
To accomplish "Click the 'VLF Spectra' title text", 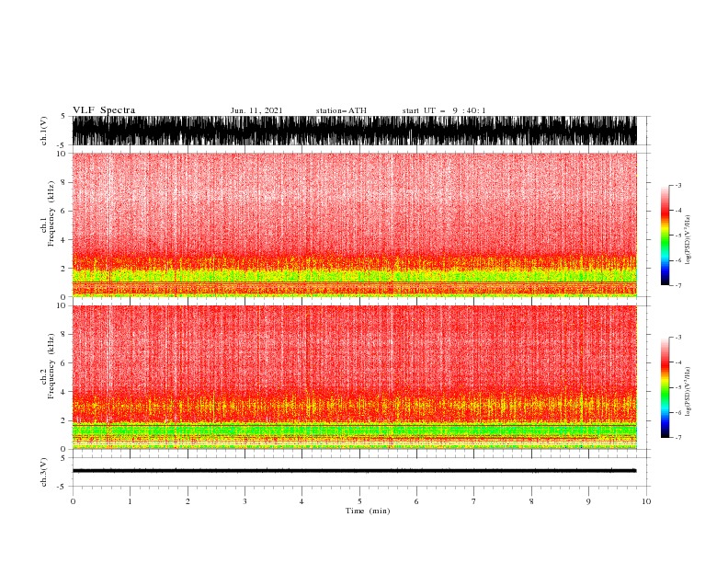I will point(104,110).
